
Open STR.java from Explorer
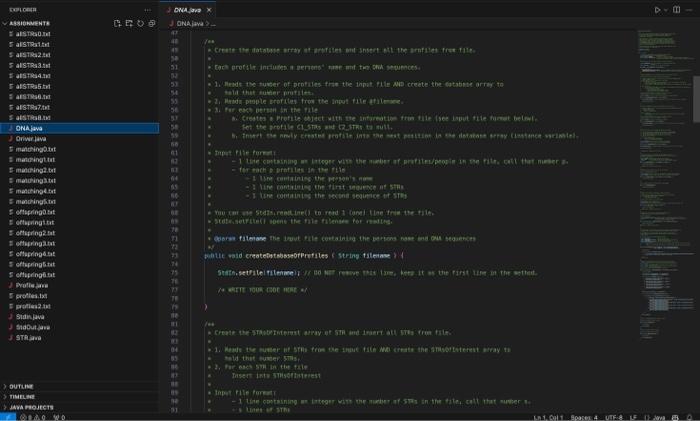click(79, 338)
